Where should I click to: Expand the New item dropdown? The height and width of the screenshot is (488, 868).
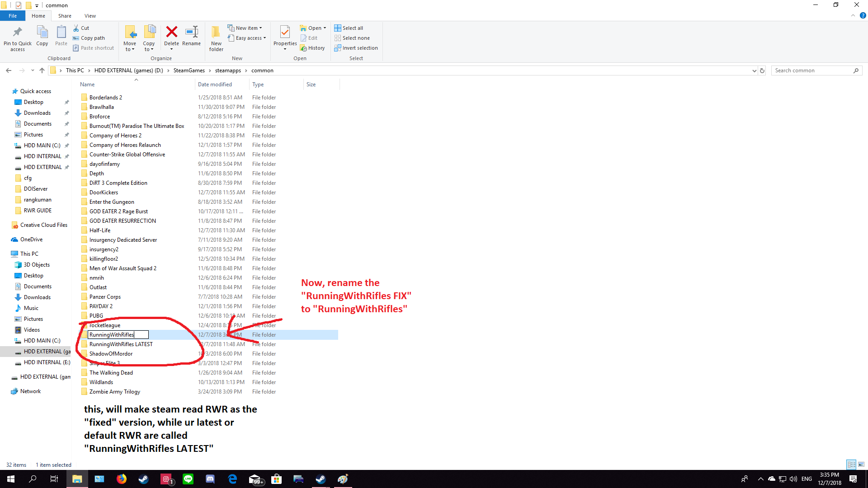[x=245, y=28]
